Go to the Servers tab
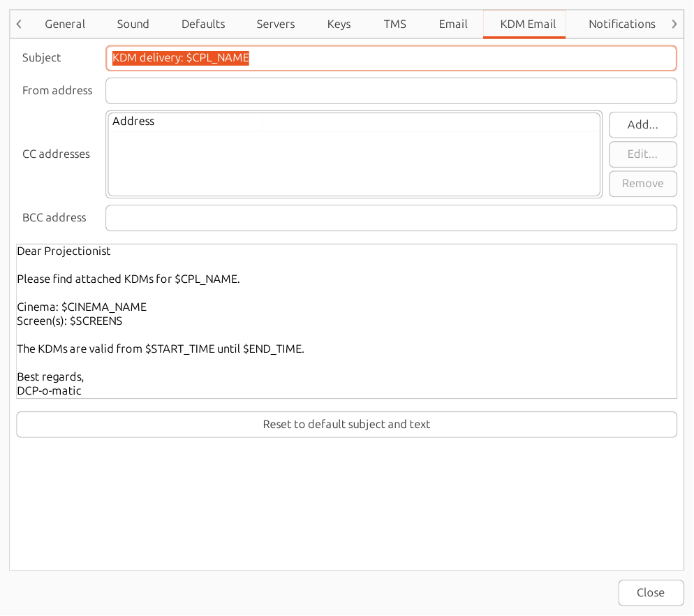The height and width of the screenshot is (616, 694). (275, 24)
